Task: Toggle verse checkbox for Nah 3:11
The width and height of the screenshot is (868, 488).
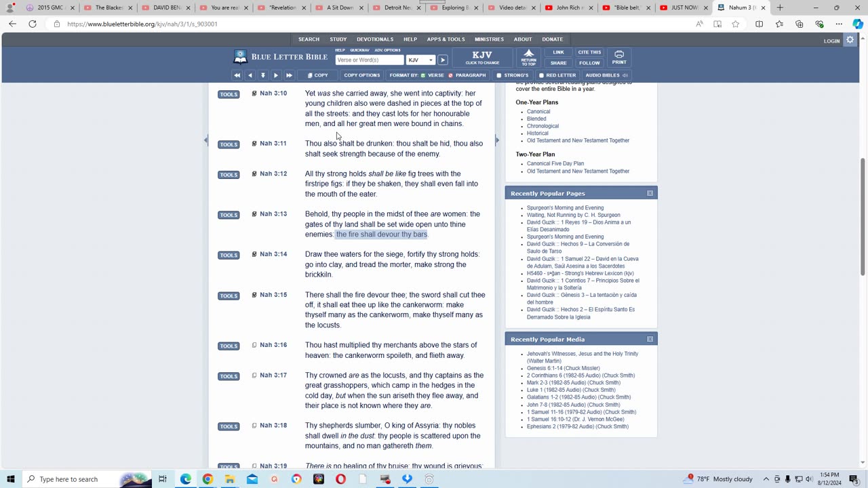Action: point(254,144)
